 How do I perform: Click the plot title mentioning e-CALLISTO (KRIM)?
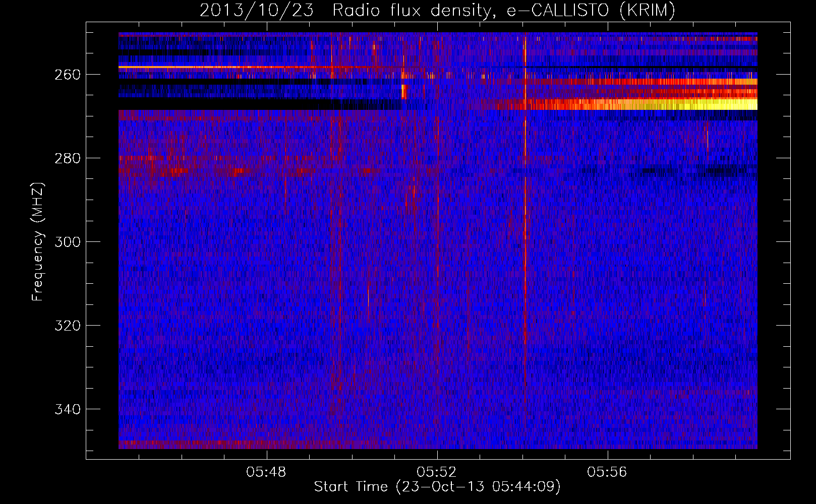437,10
